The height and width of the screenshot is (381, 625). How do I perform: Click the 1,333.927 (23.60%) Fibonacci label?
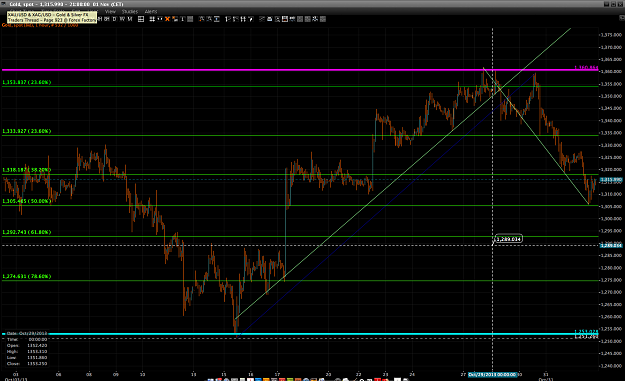point(27,131)
